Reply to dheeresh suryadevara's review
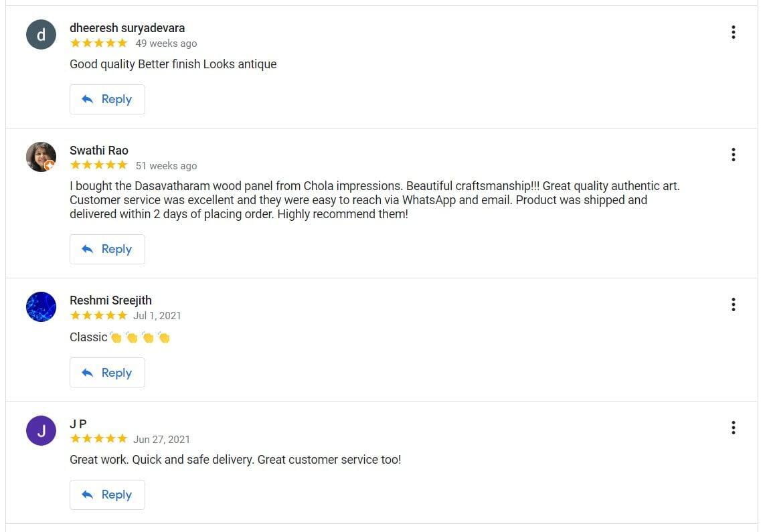 pos(107,99)
